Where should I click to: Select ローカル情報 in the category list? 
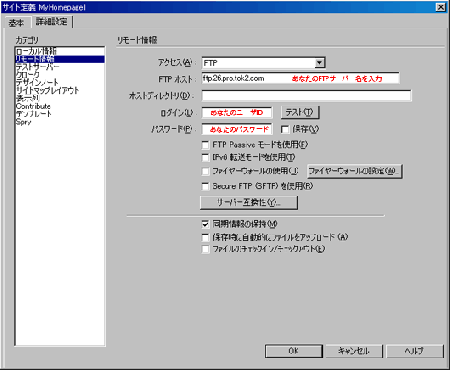[36, 51]
